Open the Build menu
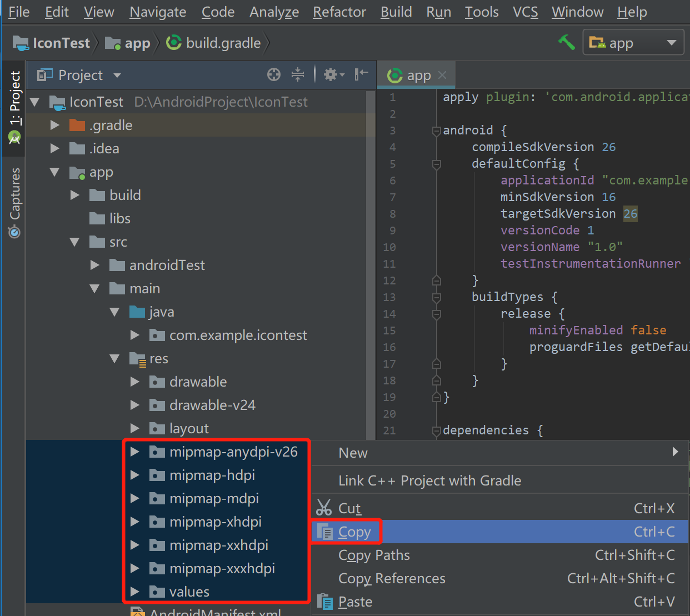Viewport: 690px width, 616px height. pos(396,12)
